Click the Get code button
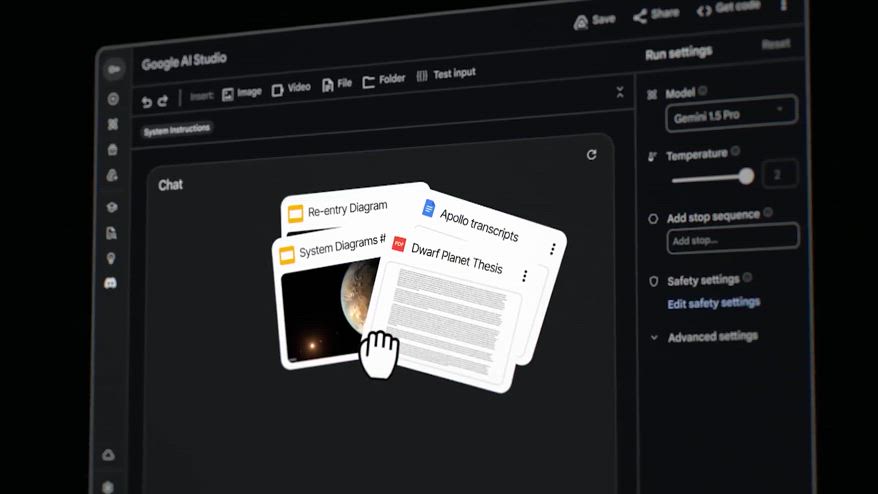Image resolution: width=878 pixels, height=494 pixels. coord(728,8)
